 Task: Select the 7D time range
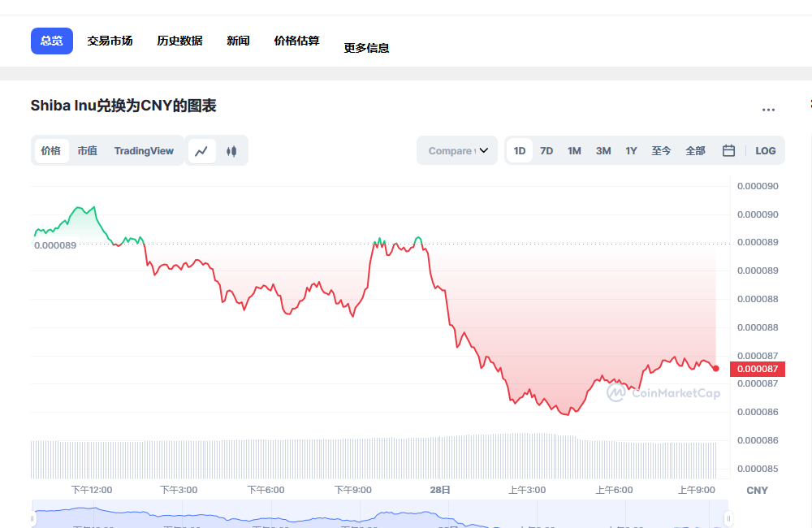click(546, 151)
